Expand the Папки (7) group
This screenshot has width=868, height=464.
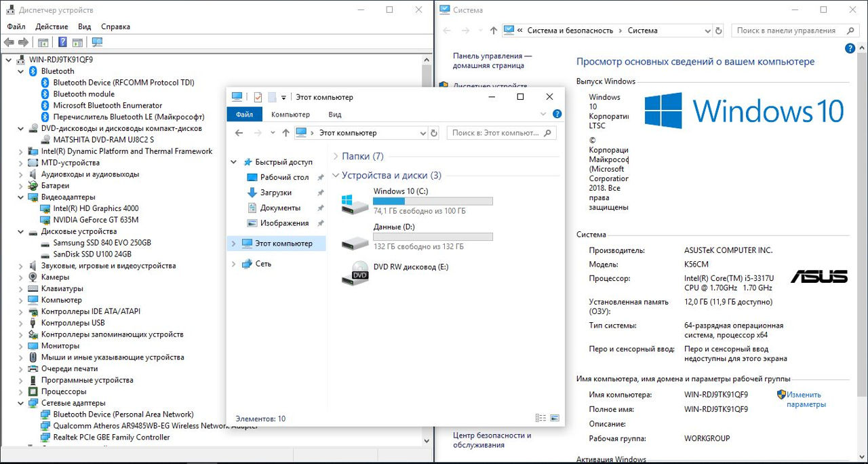coord(336,157)
